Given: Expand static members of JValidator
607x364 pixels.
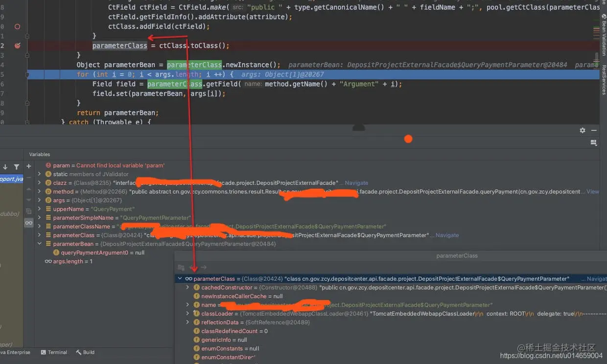Looking at the screenshot, I should click(x=40, y=174).
